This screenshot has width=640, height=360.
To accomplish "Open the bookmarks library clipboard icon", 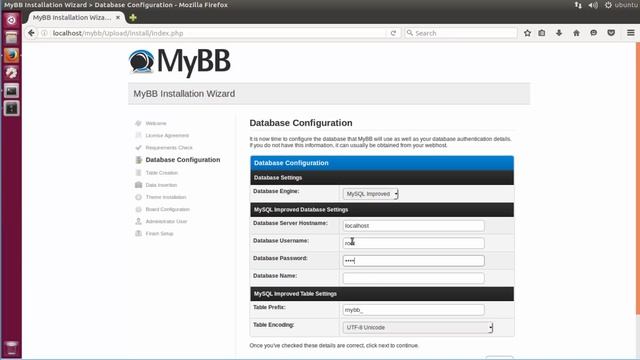I will (x=542, y=33).
